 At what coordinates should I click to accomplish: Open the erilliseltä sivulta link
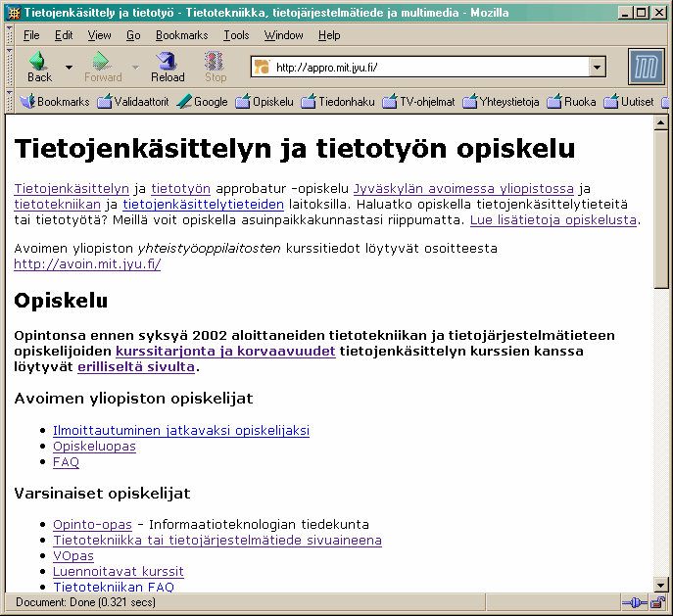tap(136, 367)
